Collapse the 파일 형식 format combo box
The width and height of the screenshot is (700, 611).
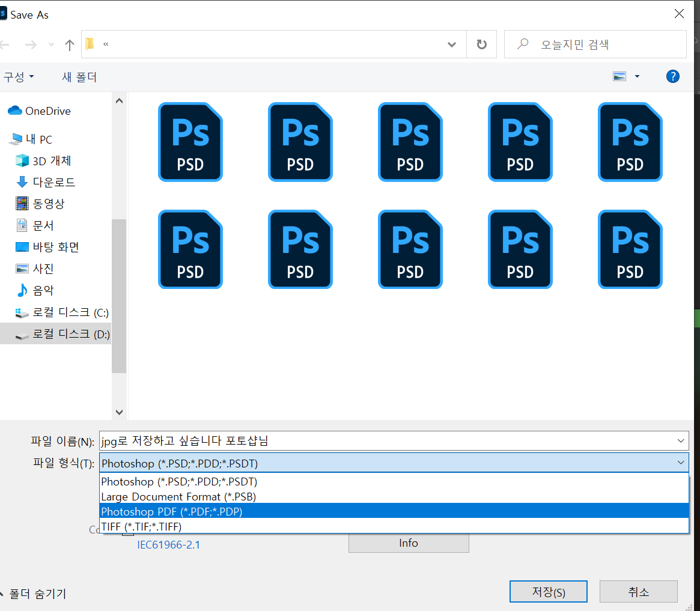point(681,463)
